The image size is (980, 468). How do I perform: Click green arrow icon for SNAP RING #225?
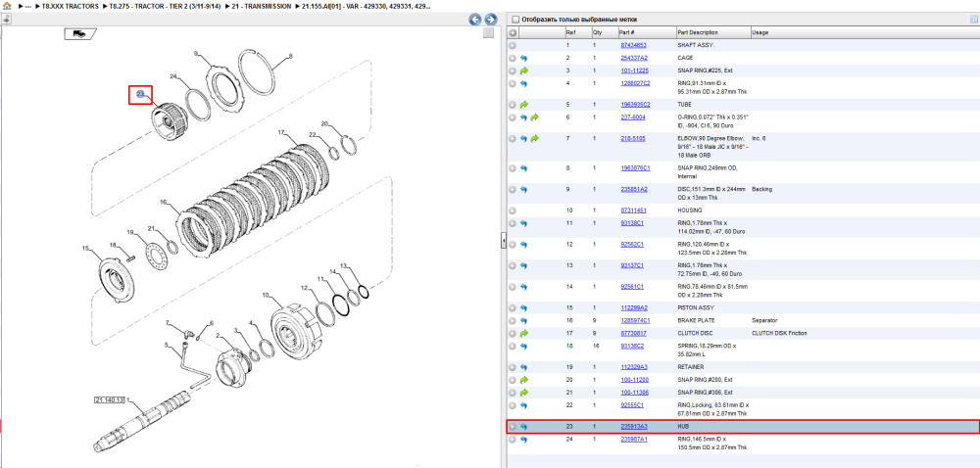coord(523,70)
